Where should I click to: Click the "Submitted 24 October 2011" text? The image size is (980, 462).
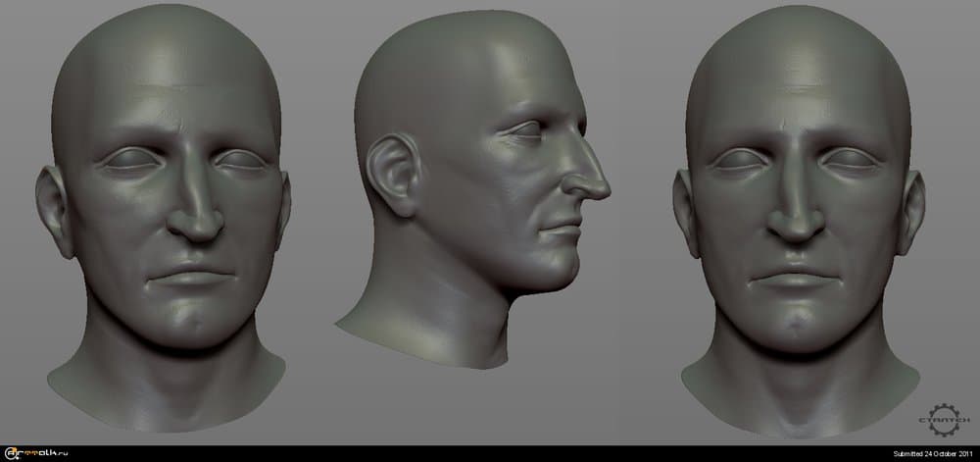[934, 454]
